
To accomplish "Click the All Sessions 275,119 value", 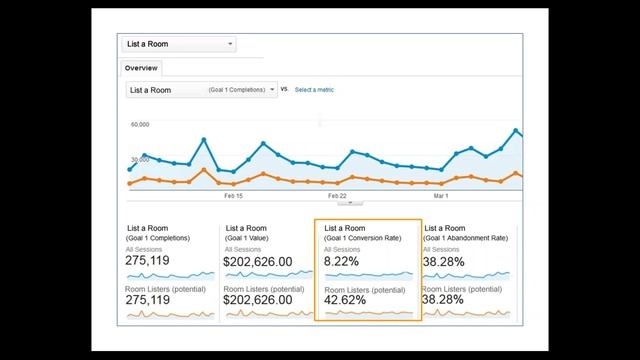I will pos(147,260).
